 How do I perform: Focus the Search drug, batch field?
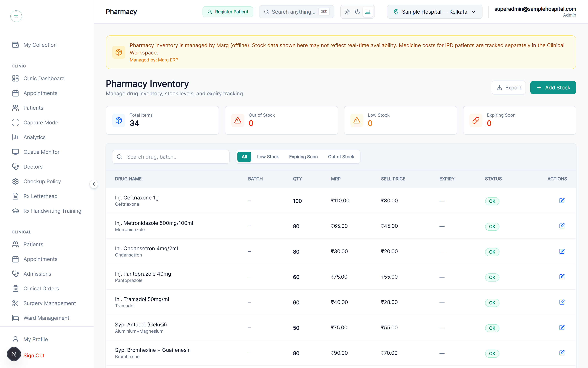(171, 157)
